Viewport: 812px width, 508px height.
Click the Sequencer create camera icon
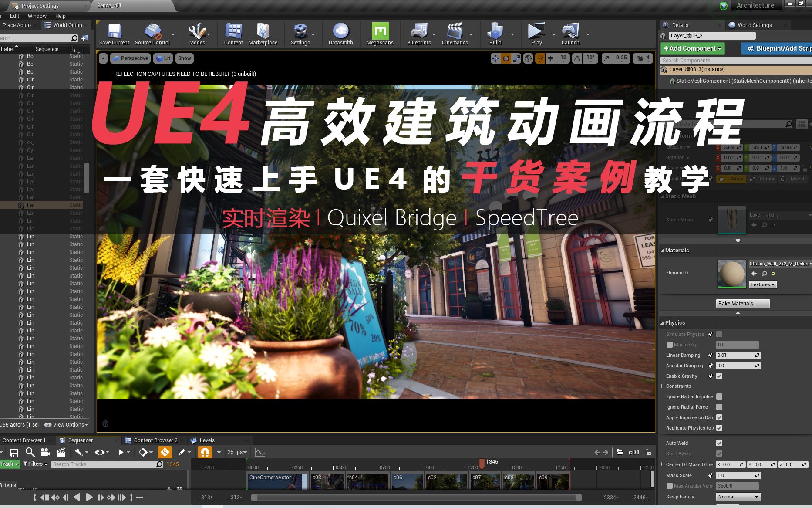45,453
